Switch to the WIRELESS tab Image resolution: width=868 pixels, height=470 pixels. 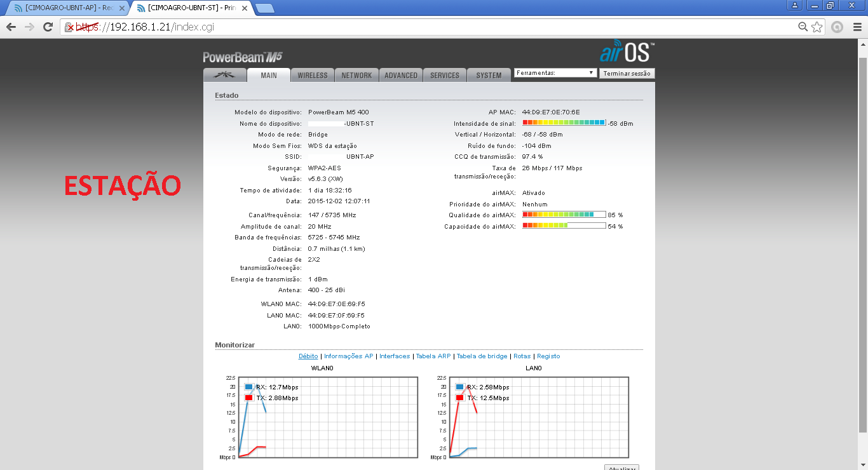pos(313,75)
